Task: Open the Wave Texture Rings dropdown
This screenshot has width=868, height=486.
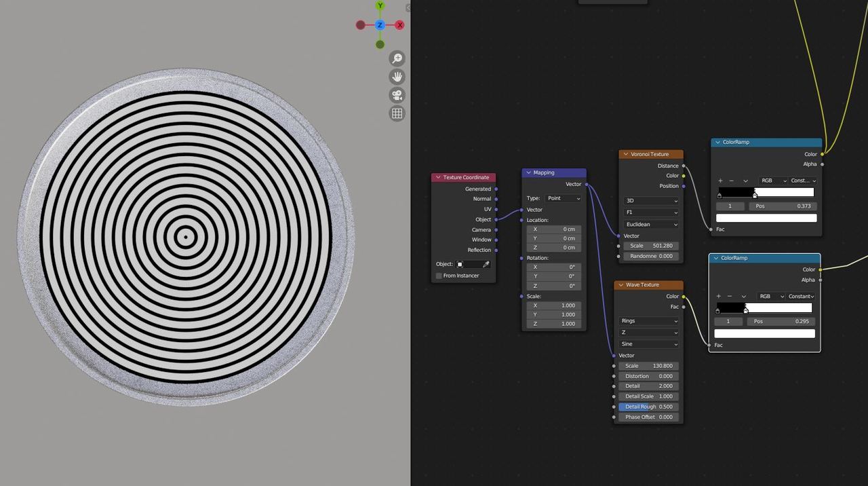Action: click(x=648, y=321)
